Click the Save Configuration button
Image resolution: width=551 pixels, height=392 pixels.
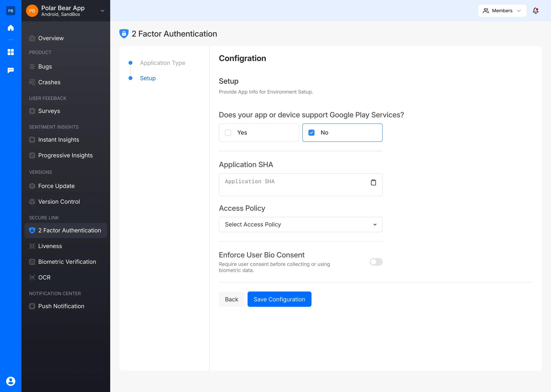click(x=279, y=299)
